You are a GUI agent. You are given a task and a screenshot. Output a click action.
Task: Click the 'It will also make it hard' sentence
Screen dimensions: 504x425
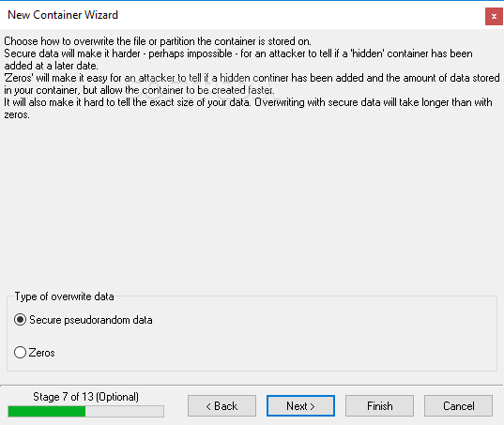(x=248, y=108)
